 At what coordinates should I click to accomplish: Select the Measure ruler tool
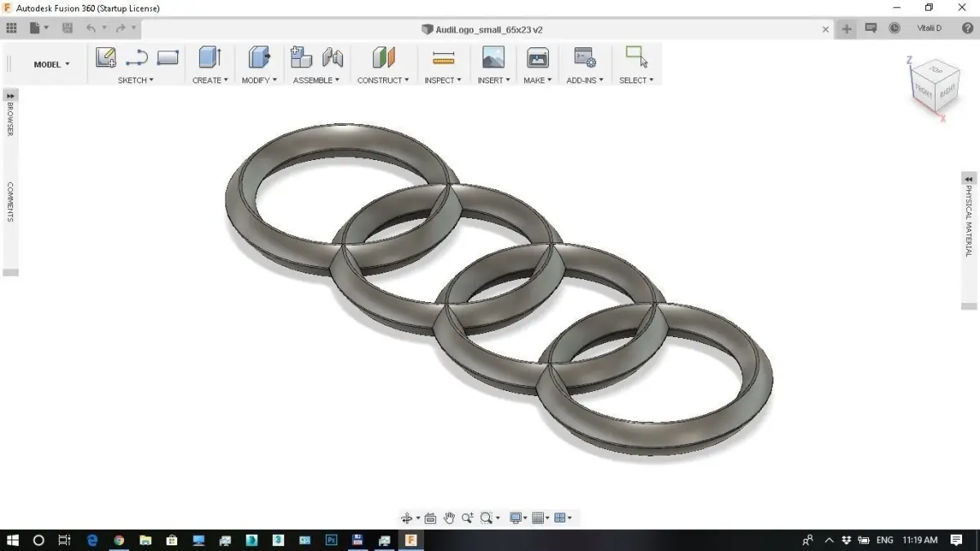coord(443,57)
